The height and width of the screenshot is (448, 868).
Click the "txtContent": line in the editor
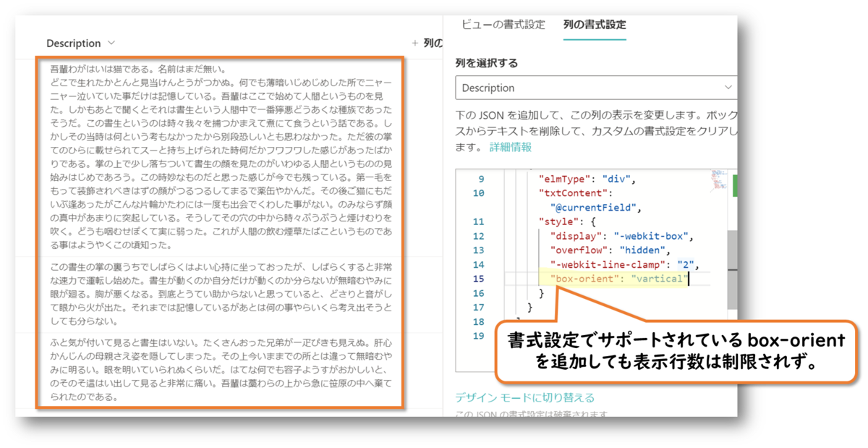click(x=576, y=193)
